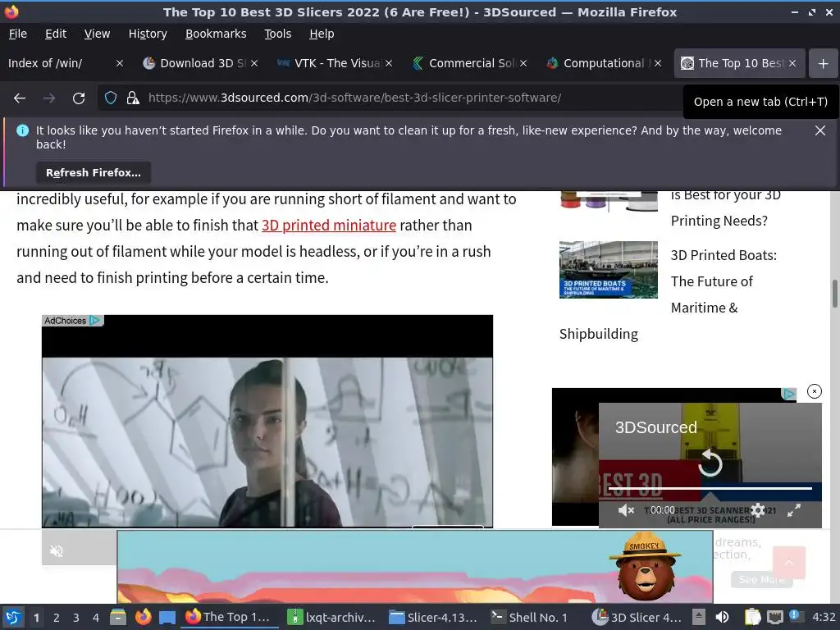This screenshot has height=630, width=840.
Task: Open '3D Printed Boats' article link
Action: point(724,281)
